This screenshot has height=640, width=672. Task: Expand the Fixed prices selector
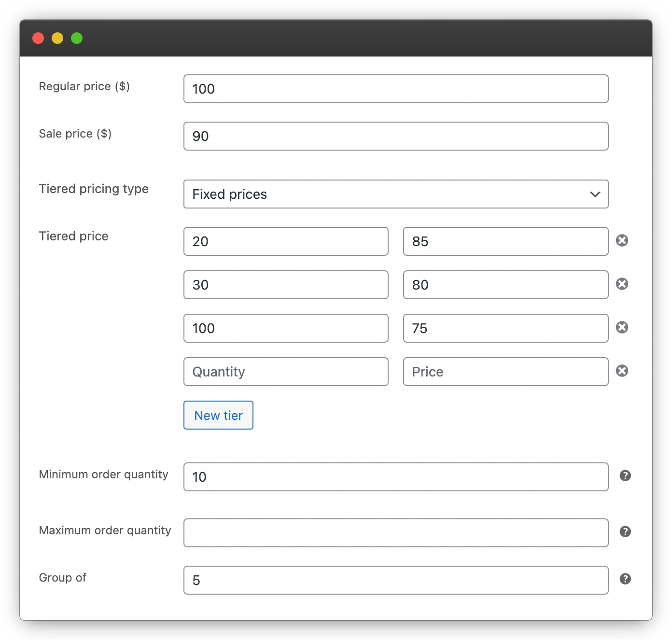click(x=396, y=194)
